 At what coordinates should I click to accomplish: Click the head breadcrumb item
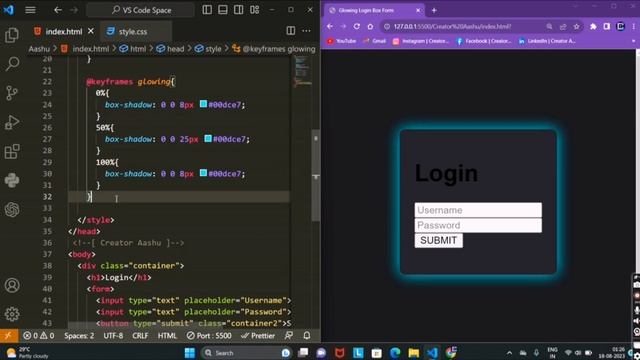tap(171, 49)
